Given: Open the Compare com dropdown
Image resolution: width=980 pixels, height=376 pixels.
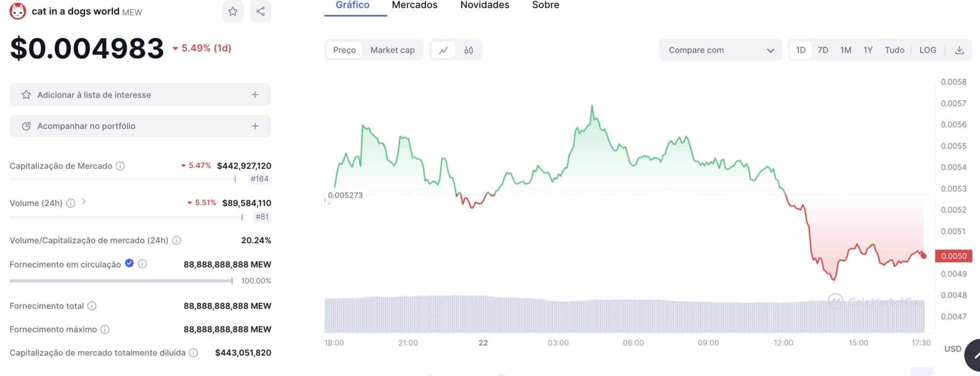Looking at the screenshot, I should click(720, 50).
